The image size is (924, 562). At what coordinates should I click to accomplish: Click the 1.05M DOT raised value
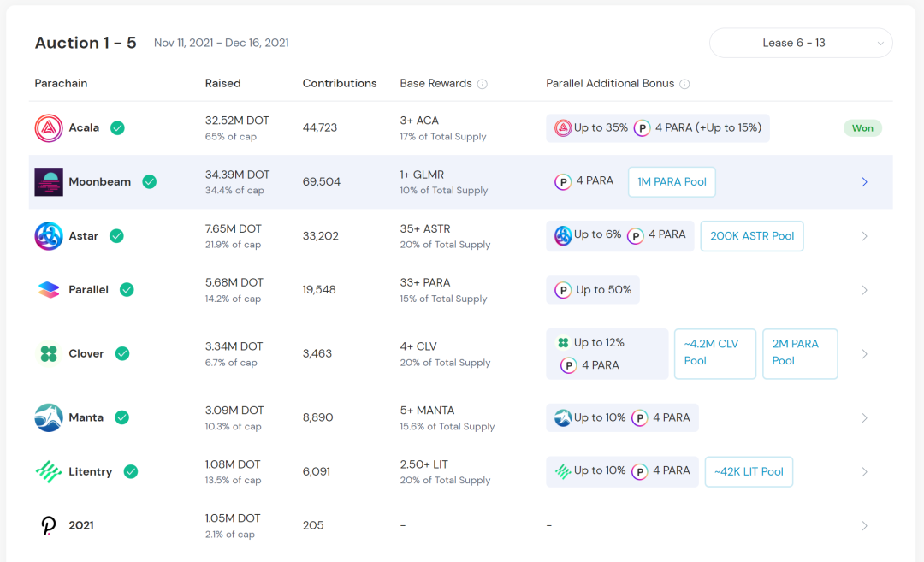[232, 518]
